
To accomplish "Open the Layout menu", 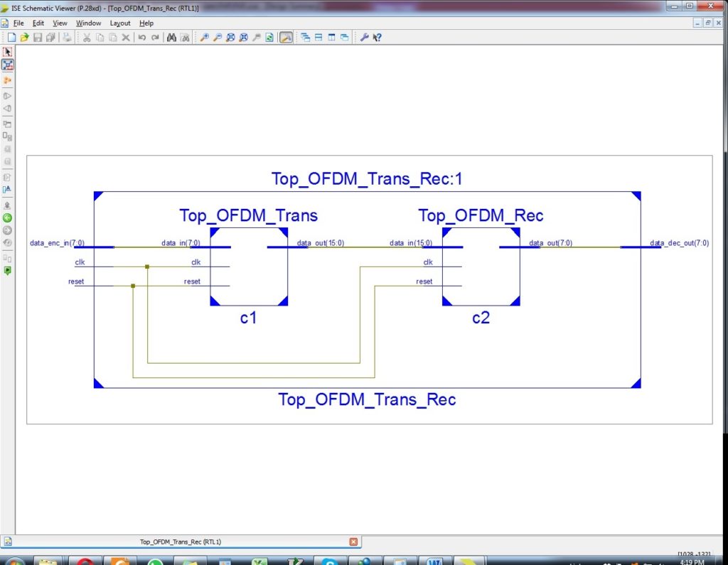I will [119, 23].
